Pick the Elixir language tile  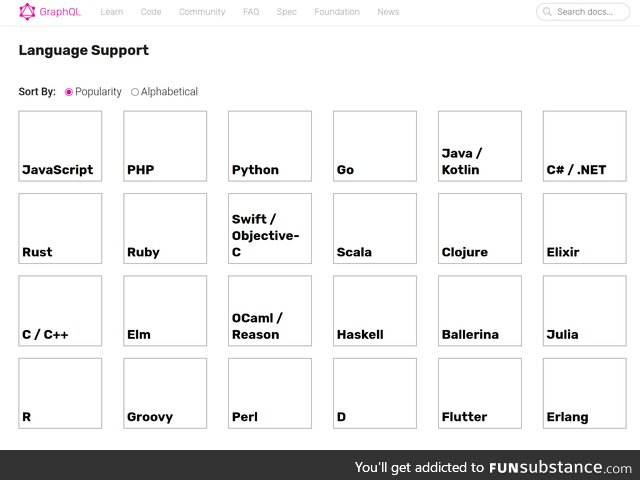[584, 228]
